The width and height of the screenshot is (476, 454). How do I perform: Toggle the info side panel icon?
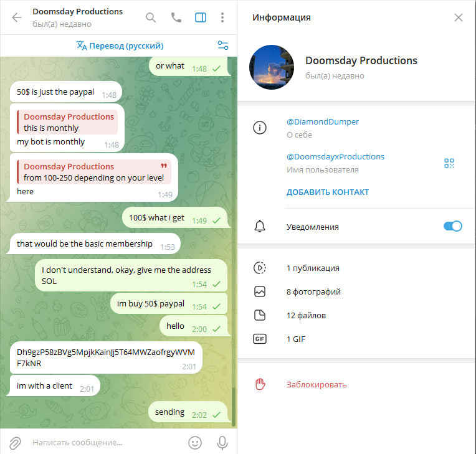[201, 17]
